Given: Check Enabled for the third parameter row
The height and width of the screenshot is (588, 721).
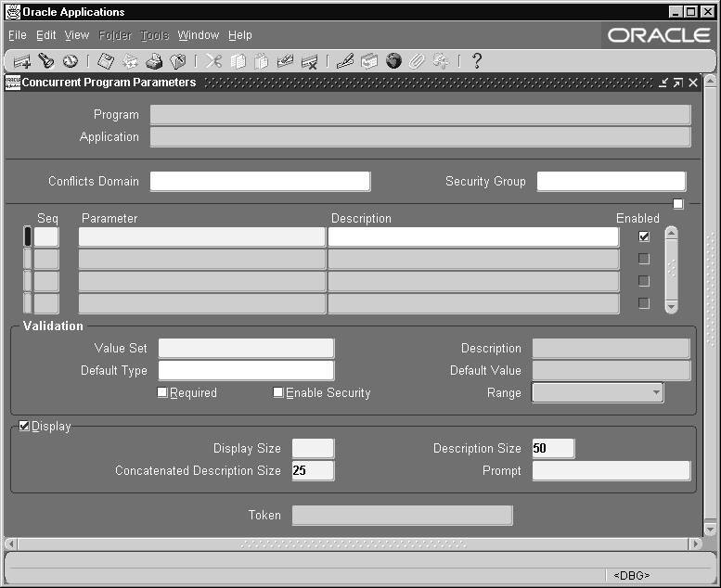Looking at the screenshot, I should 644,281.
